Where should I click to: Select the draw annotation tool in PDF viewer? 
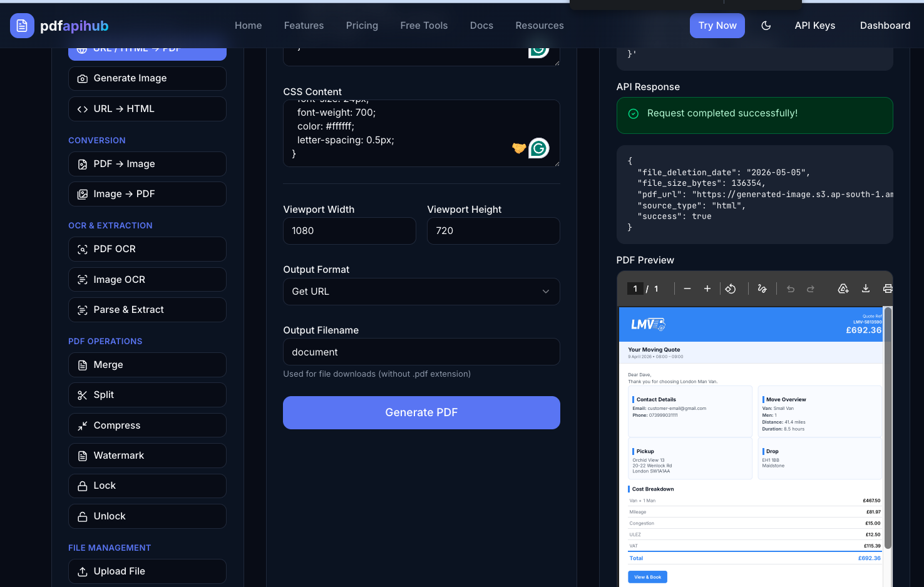(762, 288)
